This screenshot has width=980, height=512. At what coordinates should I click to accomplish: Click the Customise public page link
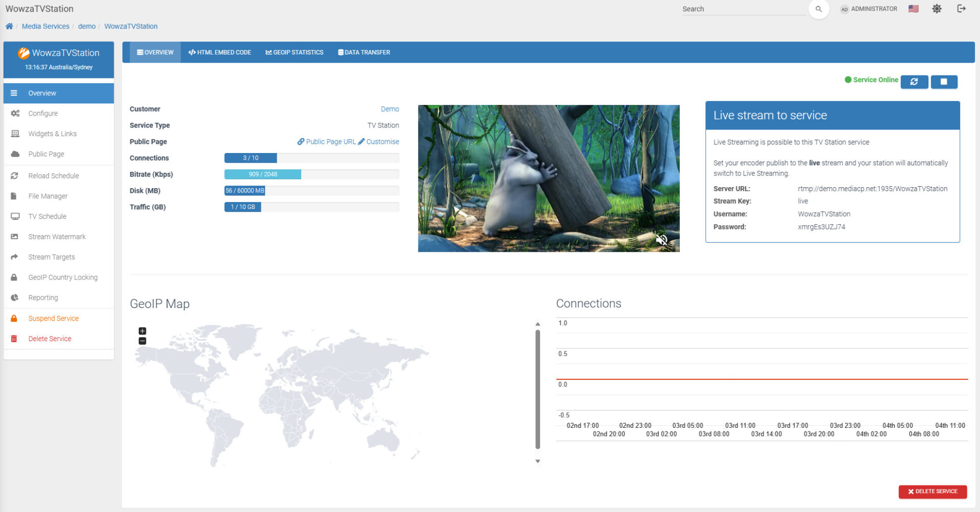coord(379,142)
